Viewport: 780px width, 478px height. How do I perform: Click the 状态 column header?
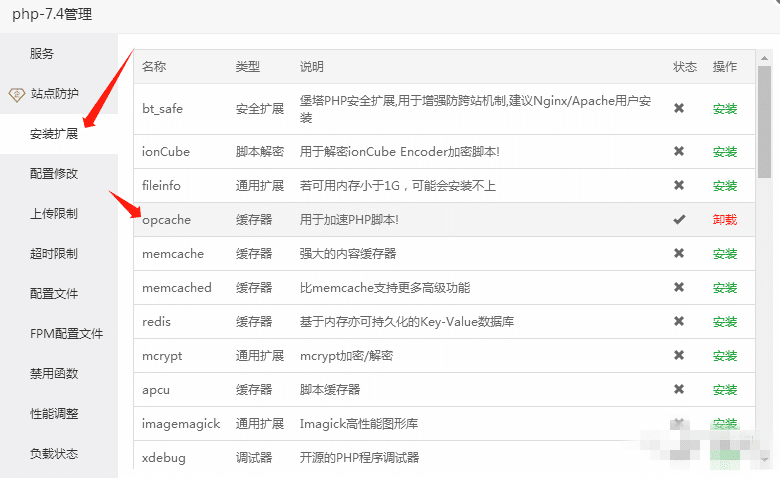(x=685, y=67)
